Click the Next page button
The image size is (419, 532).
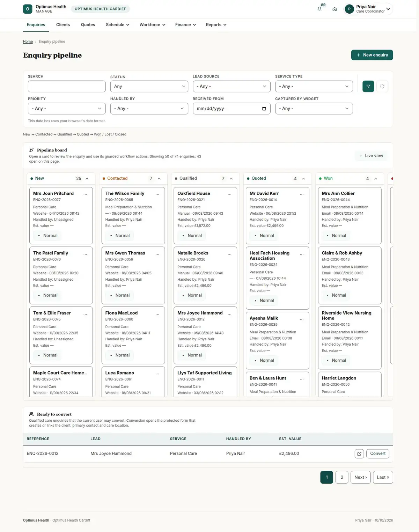tap(361, 478)
